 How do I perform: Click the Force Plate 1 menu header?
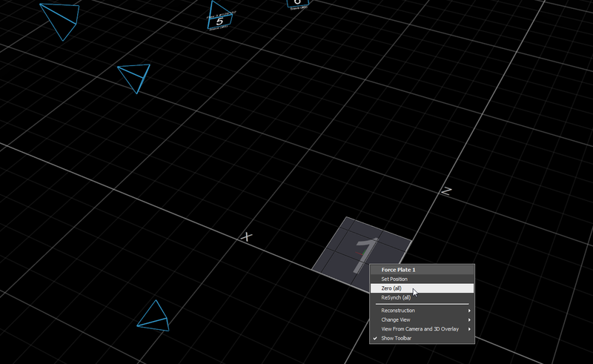coord(400,270)
